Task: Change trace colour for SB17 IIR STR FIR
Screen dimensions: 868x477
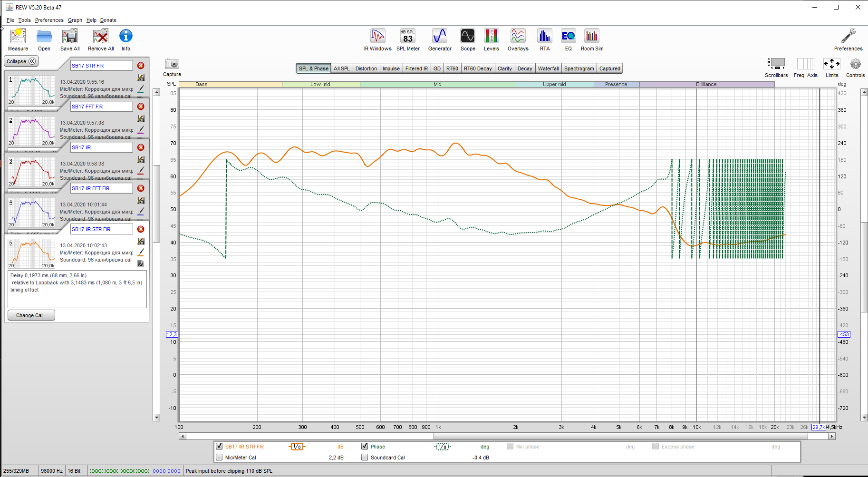Action: 141,252
